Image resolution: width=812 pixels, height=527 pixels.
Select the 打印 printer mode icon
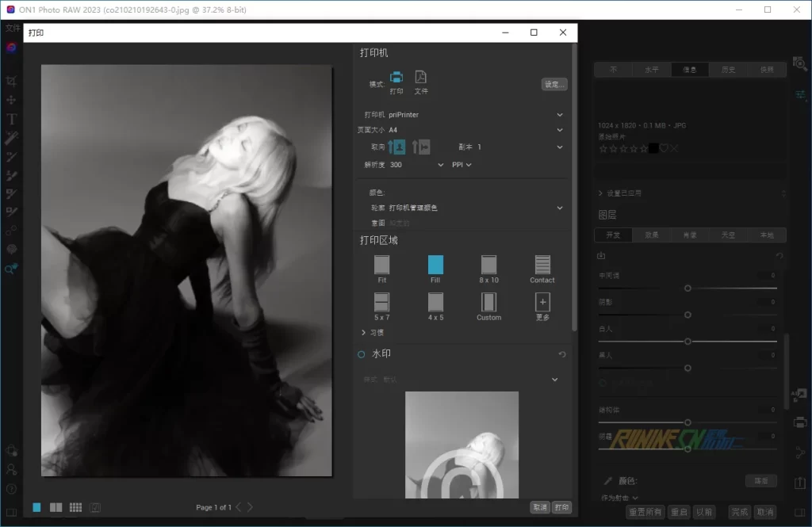coord(396,78)
